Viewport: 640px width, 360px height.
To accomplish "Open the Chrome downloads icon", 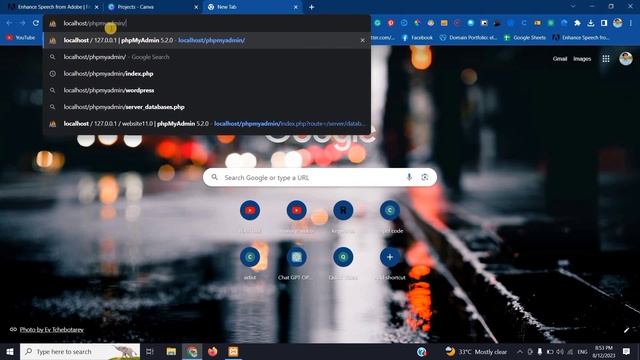I will click(x=591, y=23).
